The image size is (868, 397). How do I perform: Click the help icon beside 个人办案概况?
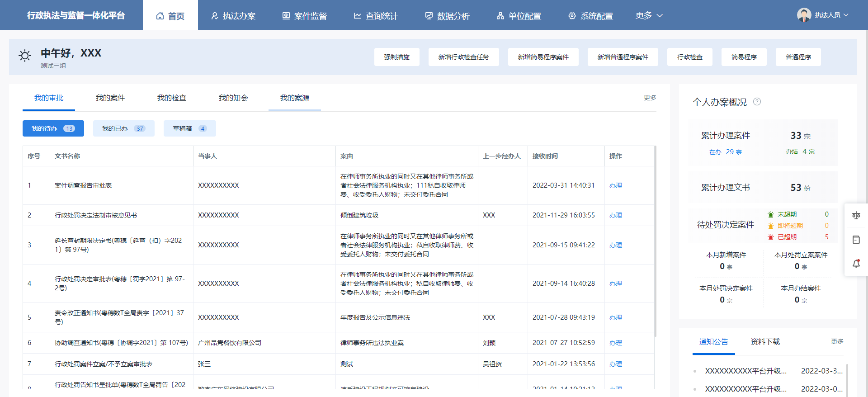tap(757, 102)
